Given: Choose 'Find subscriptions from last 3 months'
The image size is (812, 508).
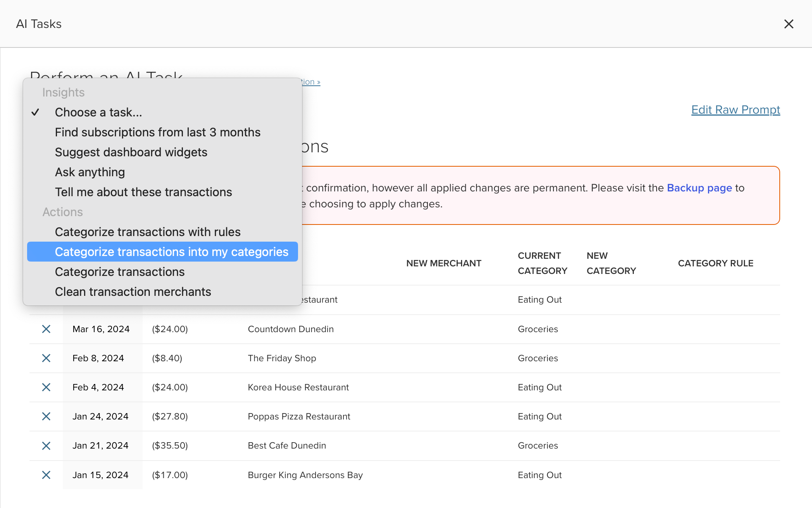Looking at the screenshot, I should [157, 132].
